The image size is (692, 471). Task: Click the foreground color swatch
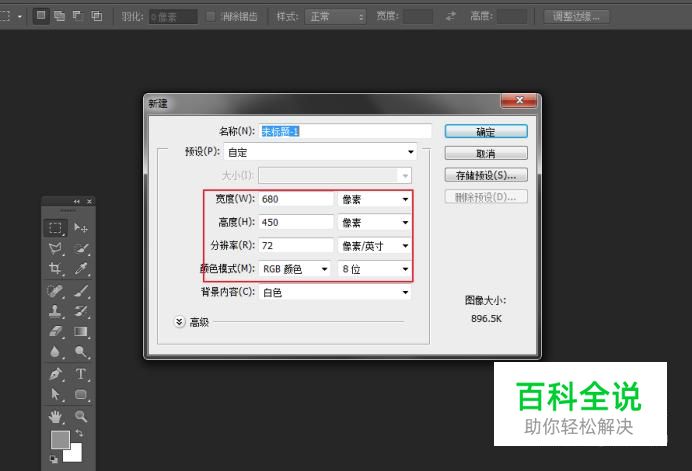[59, 438]
